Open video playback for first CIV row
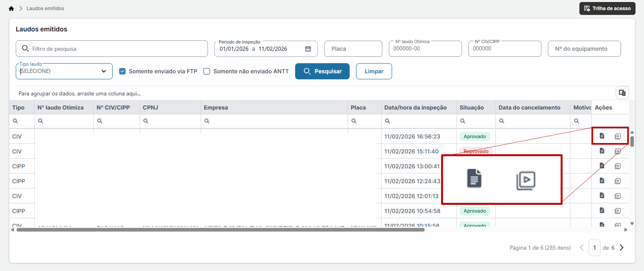This screenshot has height=271, width=644. [618, 136]
